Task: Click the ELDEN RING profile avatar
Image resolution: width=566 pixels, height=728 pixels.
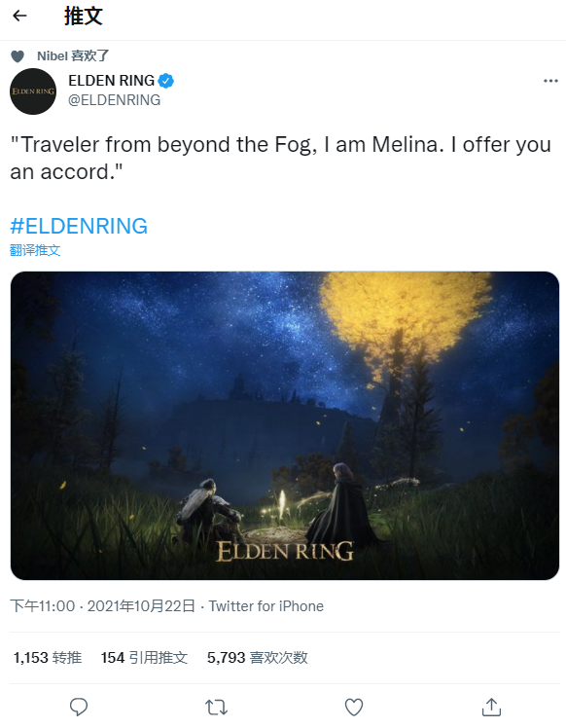Action: tap(33, 91)
